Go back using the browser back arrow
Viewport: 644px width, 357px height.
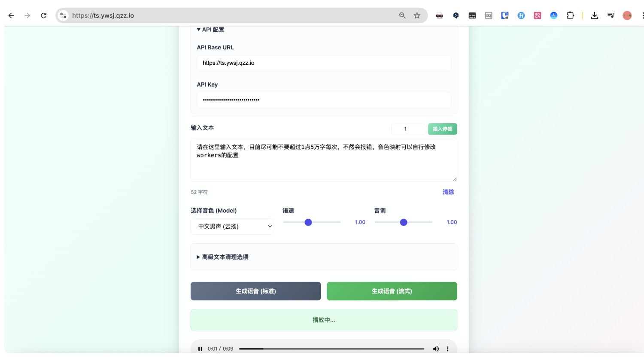(x=11, y=15)
